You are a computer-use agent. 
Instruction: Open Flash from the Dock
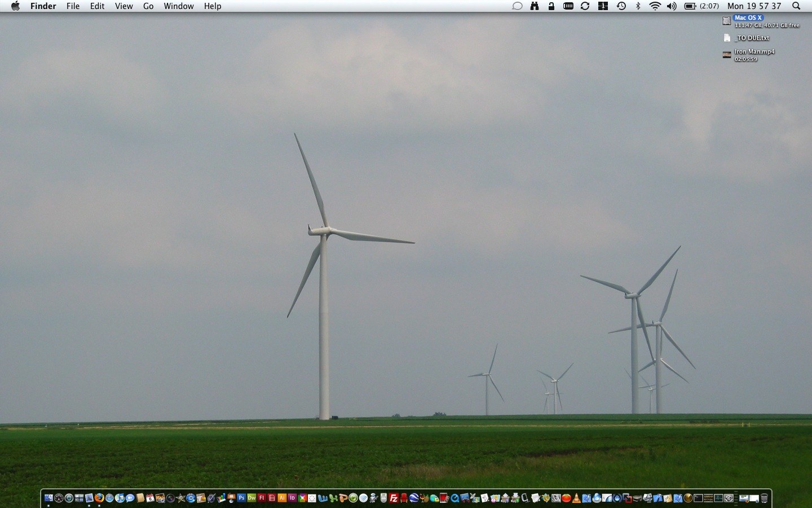click(262, 498)
